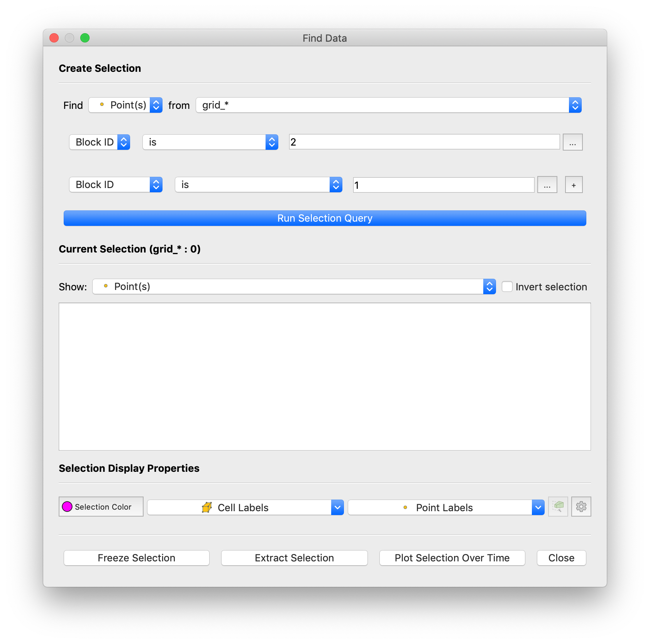Expand the Find Point(s) element type dropdown
The image size is (650, 644).
(x=125, y=105)
